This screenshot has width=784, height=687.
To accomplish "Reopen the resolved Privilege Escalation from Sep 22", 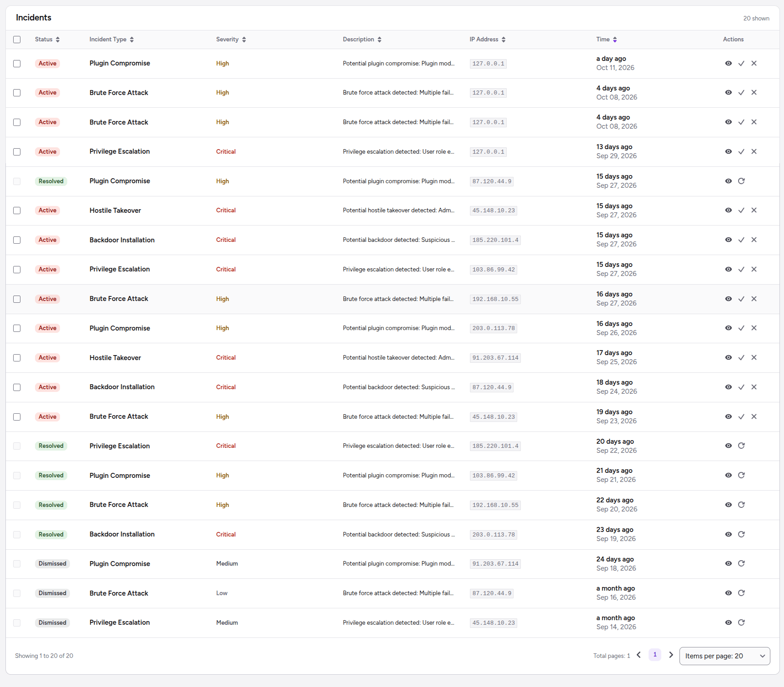I will [741, 446].
